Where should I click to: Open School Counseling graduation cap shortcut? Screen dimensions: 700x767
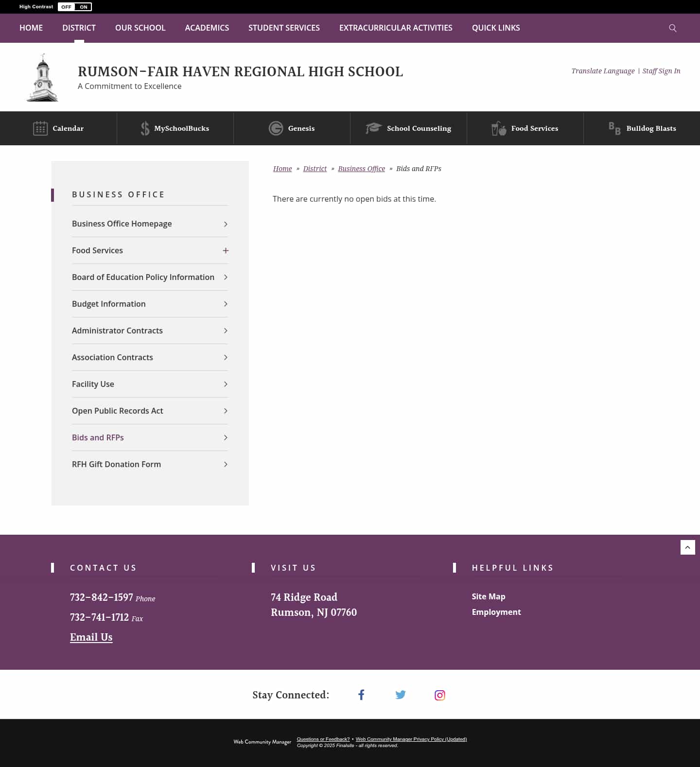(x=373, y=128)
